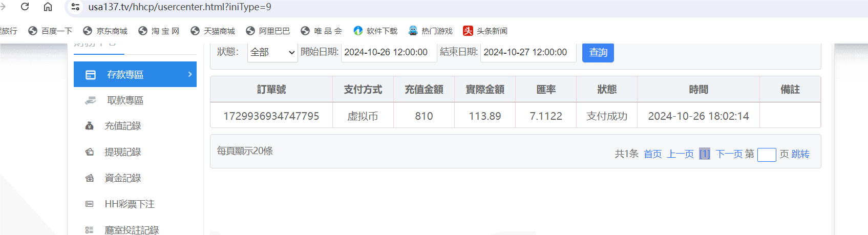Viewport: 868px width, 235px height.
Task: Click globe icon of 百度一下 bookmark
Action: tap(33, 31)
